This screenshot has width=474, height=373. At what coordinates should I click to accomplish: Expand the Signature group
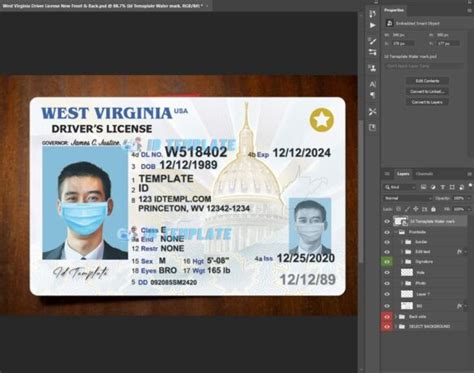pos(402,262)
